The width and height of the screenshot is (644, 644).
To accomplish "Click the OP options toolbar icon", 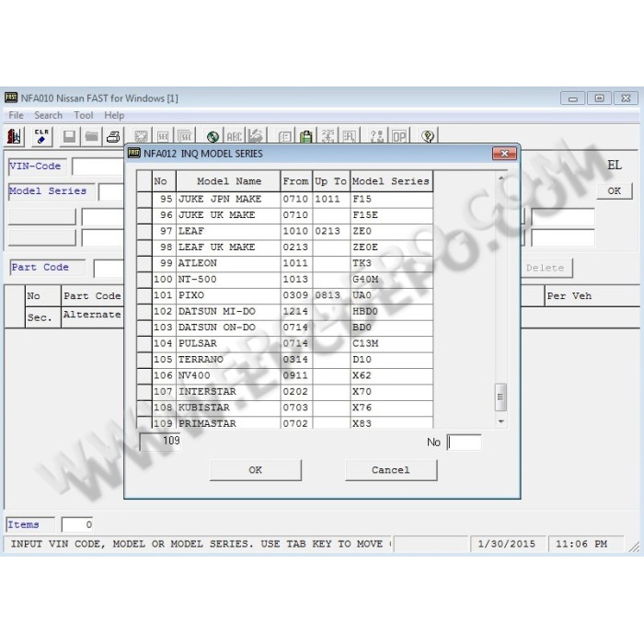I will coord(399,136).
